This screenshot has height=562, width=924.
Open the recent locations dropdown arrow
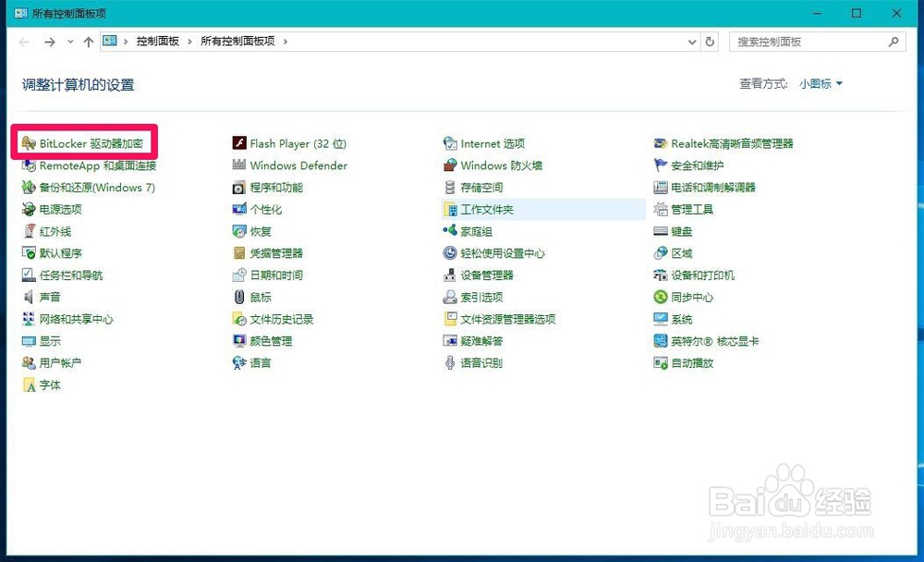(70, 42)
